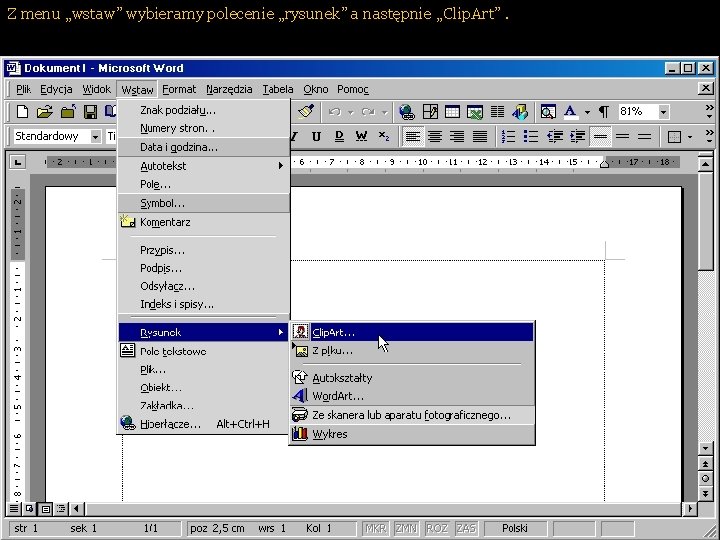Toggle double underline D button
The height and width of the screenshot is (540, 720).
(x=339, y=136)
